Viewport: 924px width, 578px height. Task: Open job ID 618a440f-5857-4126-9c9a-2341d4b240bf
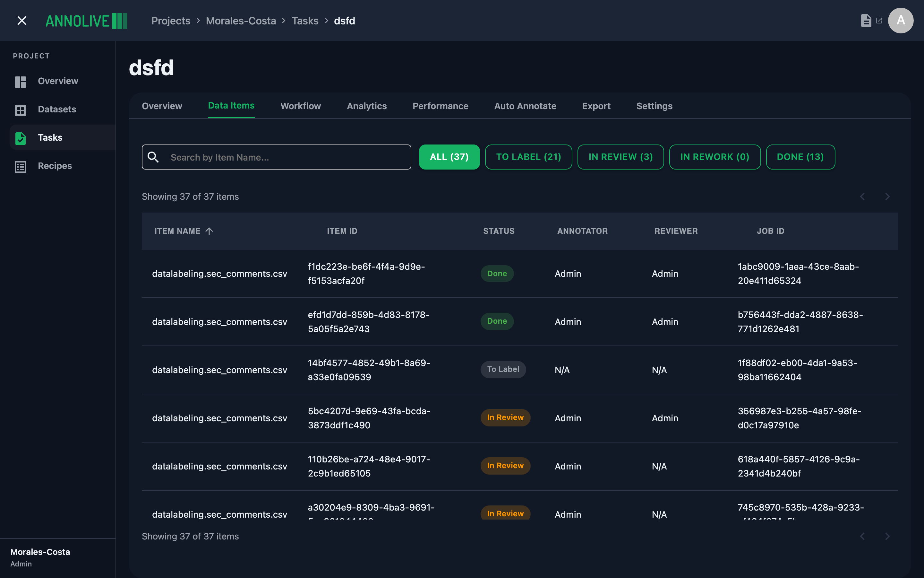(x=799, y=466)
